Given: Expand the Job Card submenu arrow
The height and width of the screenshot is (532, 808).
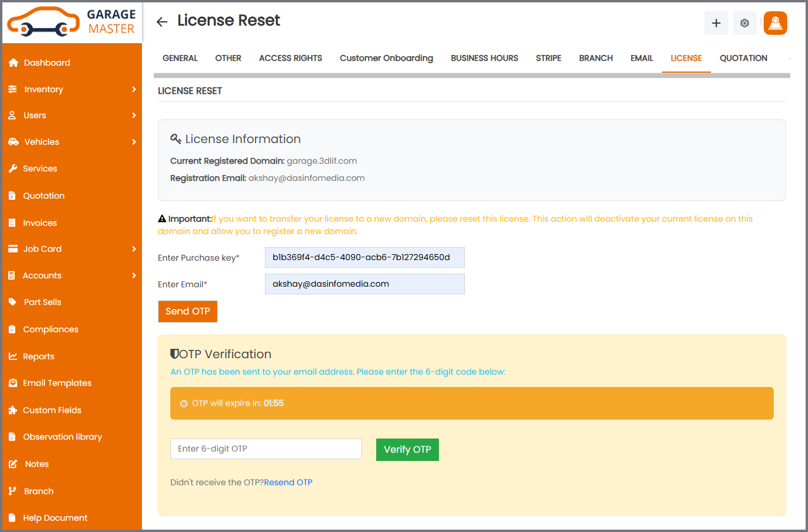Looking at the screenshot, I should 134,249.
